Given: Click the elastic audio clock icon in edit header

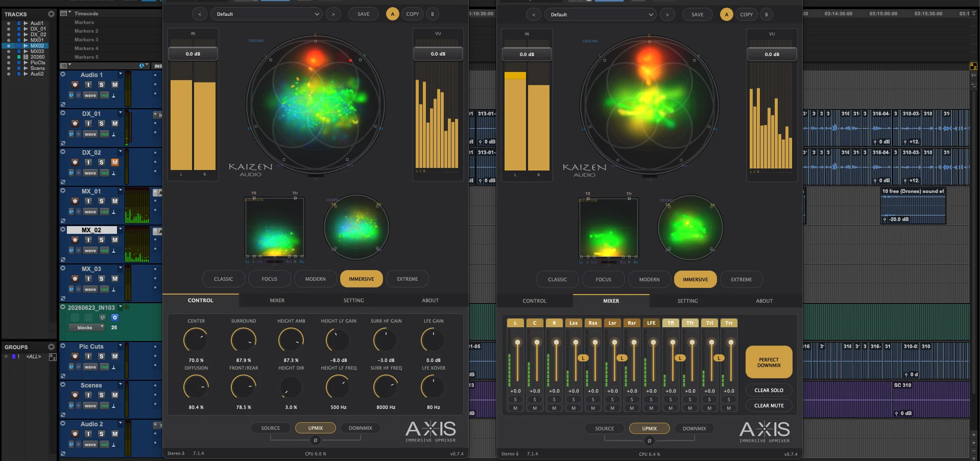Looking at the screenshot, I should (142, 66).
